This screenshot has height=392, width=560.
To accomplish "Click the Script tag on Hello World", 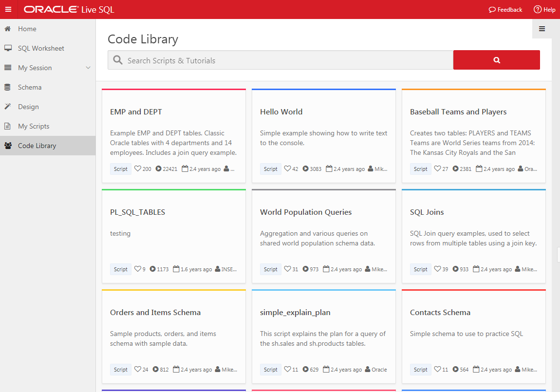I will 271,169.
